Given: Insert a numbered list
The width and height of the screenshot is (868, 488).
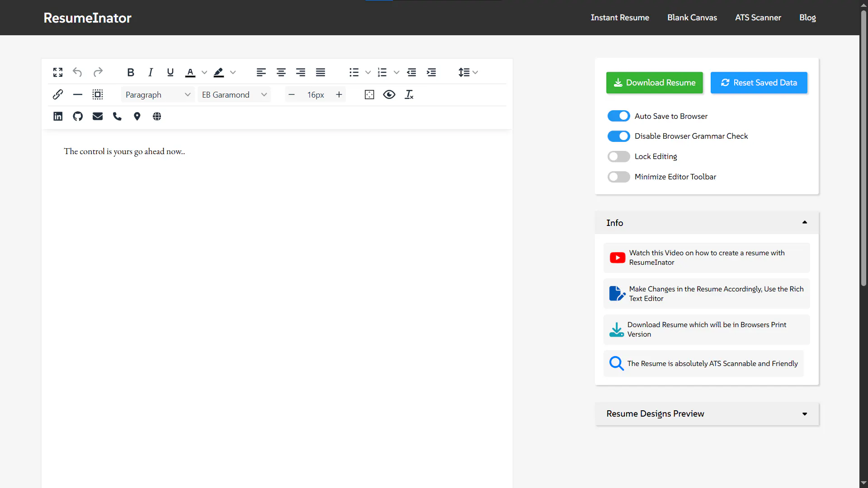Looking at the screenshot, I should 382,72.
